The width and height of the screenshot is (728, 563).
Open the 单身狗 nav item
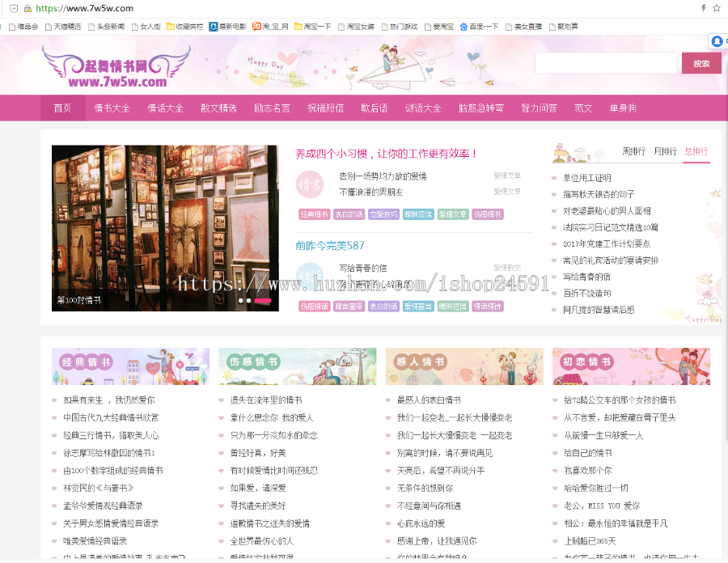tap(623, 108)
